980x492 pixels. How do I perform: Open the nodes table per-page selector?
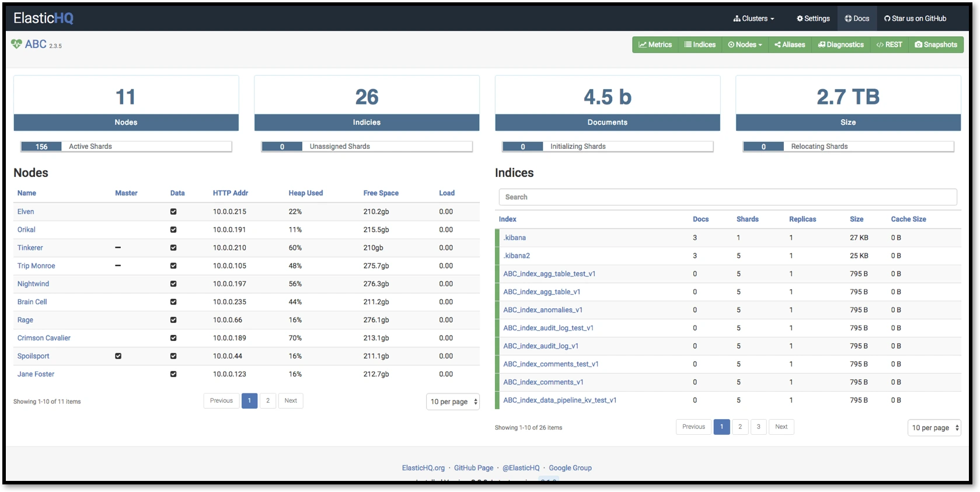coord(453,402)
